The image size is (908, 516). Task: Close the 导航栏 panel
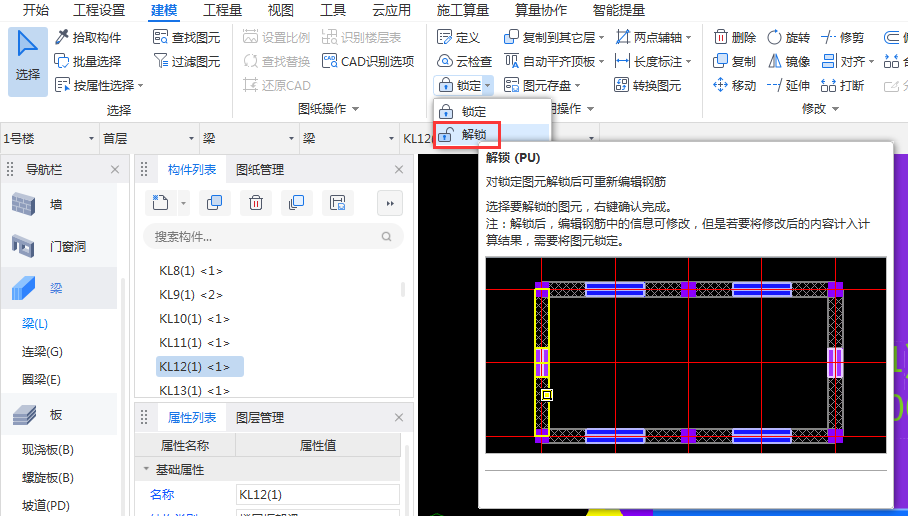coord(115,169)
